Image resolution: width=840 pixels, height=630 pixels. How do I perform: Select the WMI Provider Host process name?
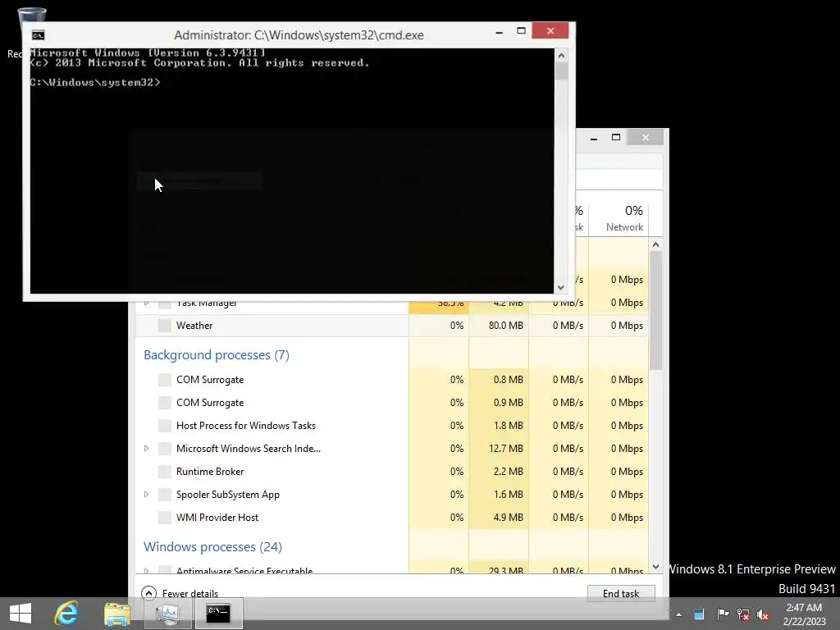click(x=217, y=518)
